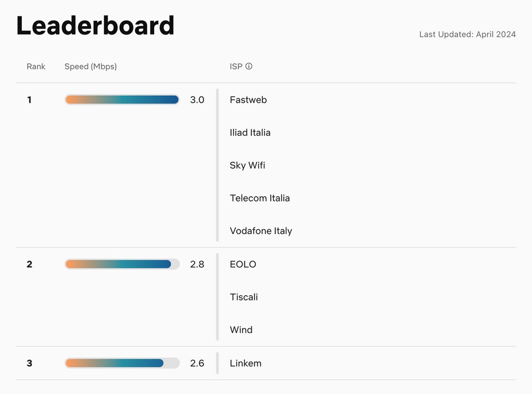Viewport: 532px width, 394px height.
Task: Click the Wind provider entry
Action: click(x=241, y=330)
